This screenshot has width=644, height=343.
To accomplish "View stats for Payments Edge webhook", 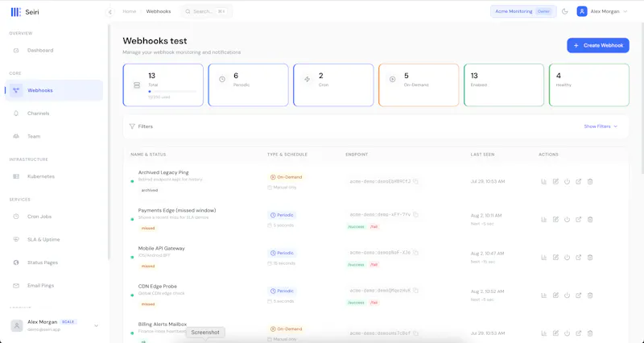I will [x=544, y=219].
